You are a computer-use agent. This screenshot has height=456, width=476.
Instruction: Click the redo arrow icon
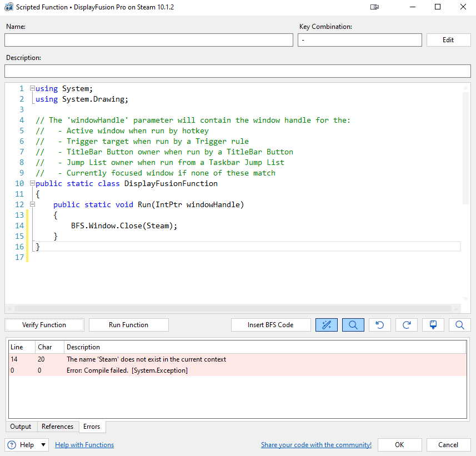click(407, 325)
